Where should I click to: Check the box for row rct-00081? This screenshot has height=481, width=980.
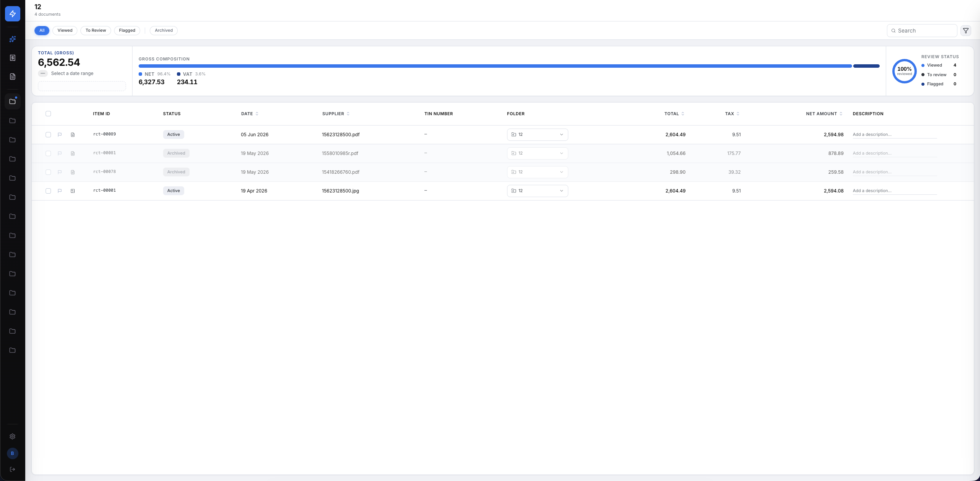tap(48, 153)
